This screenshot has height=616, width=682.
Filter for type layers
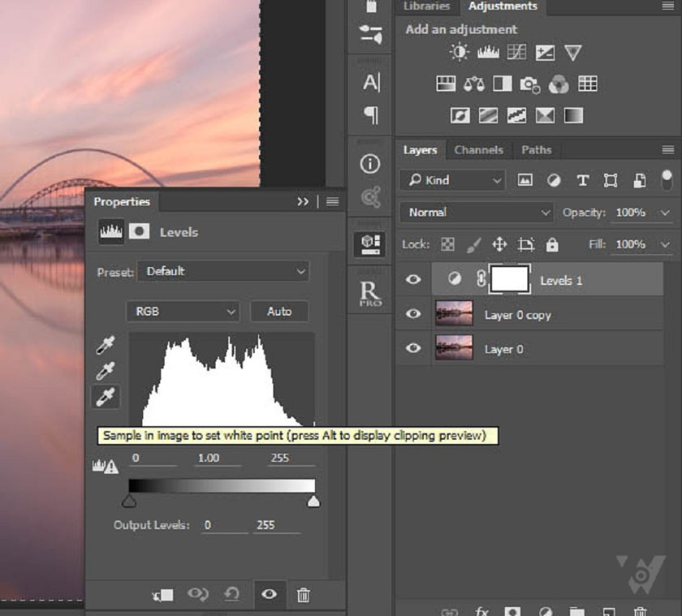[583, 180]
